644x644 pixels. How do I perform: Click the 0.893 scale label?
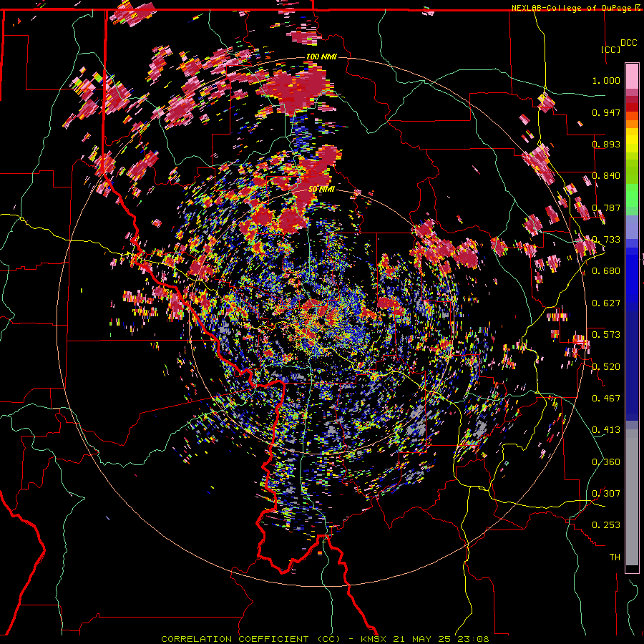606,144
